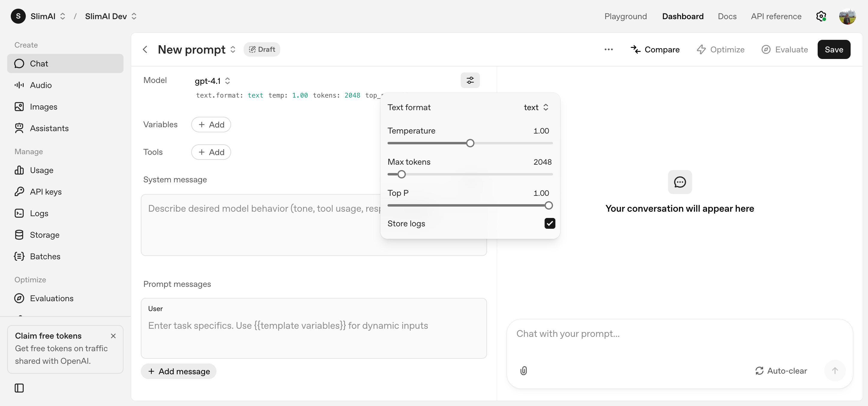Go to the Dashboard tab

[x=683, y=16]
